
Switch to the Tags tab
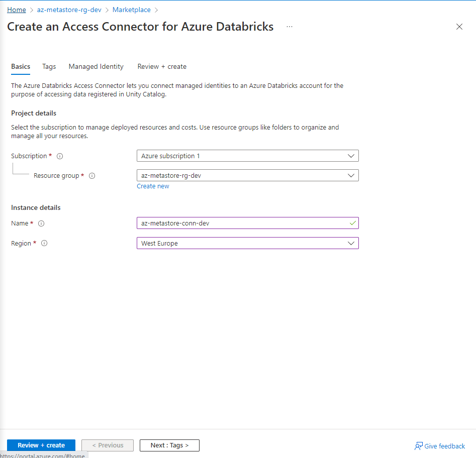49,66
